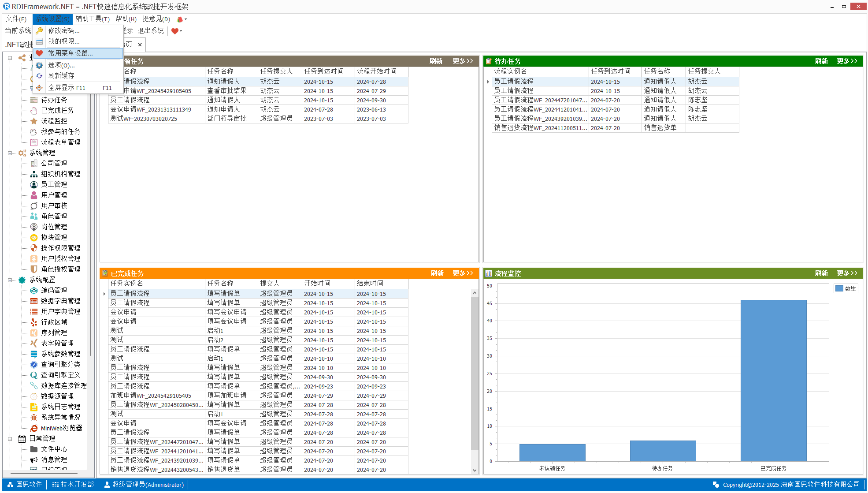This screenshot has width=868, height=493.
Task: Click 查询引擎定义 magnifier icon
Action: tap(34, 375)
